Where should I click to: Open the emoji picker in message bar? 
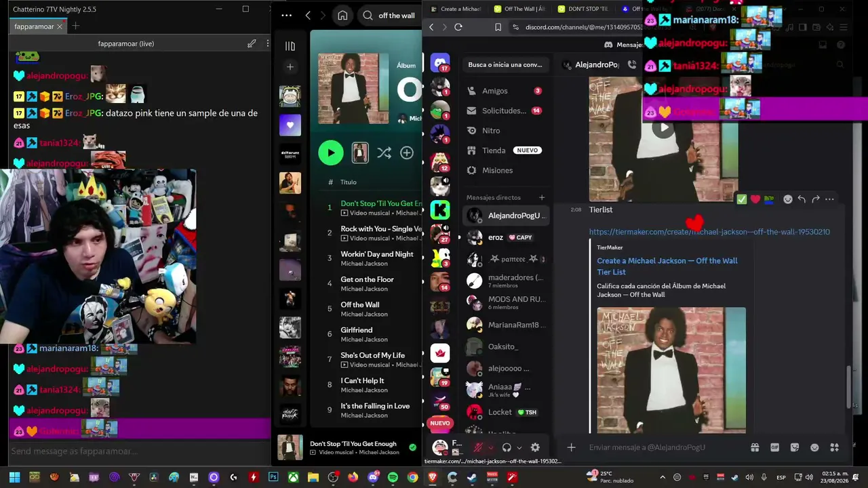click(814, 447)
